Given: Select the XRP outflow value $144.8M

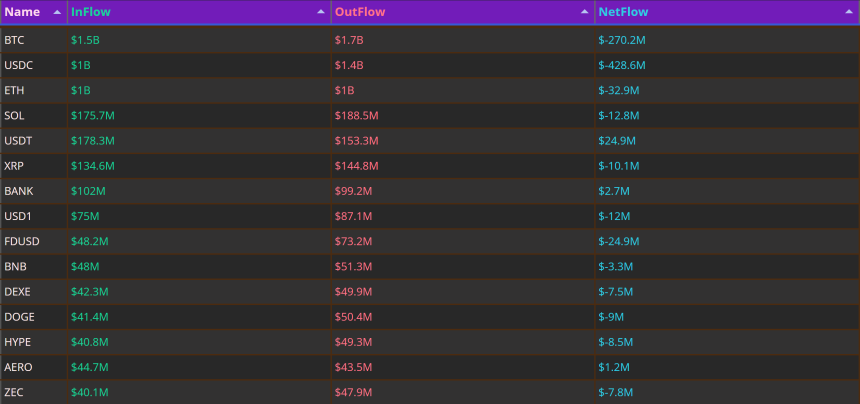Looking at the screenshot, I should point(357,166).
